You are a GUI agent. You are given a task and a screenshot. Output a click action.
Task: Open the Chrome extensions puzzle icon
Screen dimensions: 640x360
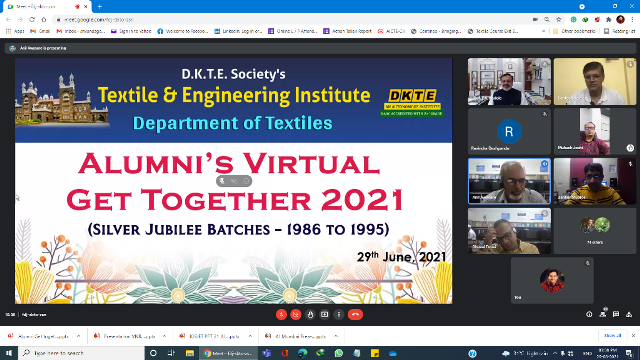tap(609, 19)
